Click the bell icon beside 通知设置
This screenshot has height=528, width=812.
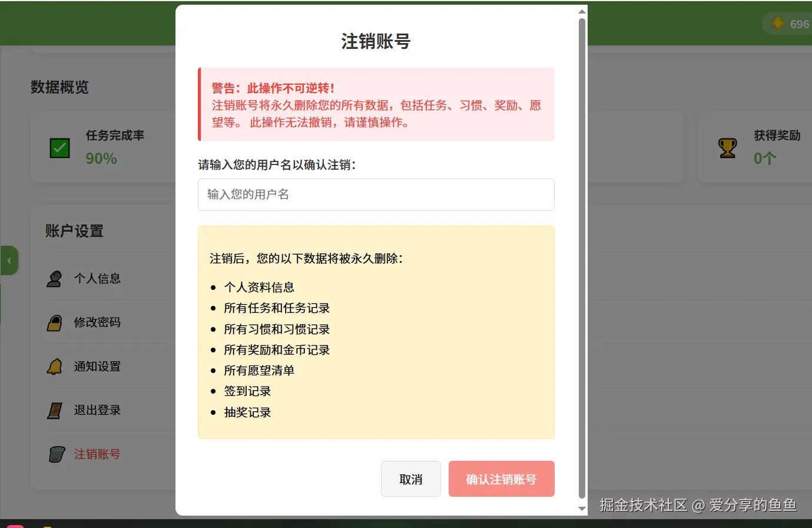point(54,366)
